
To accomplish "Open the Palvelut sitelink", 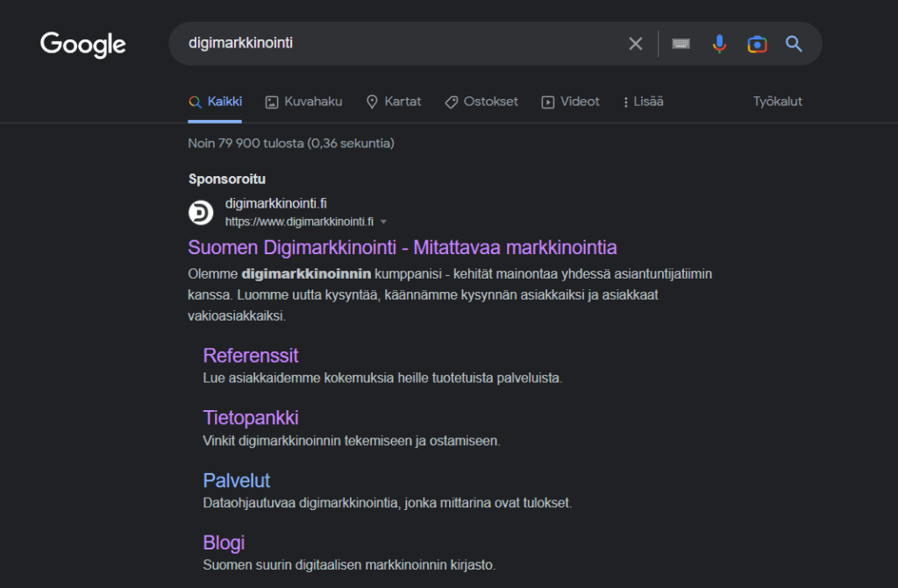I will point(236,480).
